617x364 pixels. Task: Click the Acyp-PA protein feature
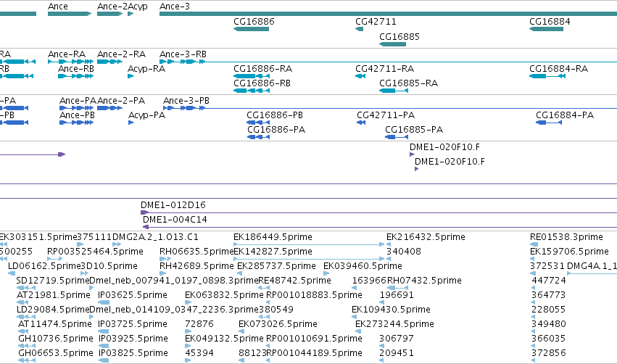pos(131,123)
